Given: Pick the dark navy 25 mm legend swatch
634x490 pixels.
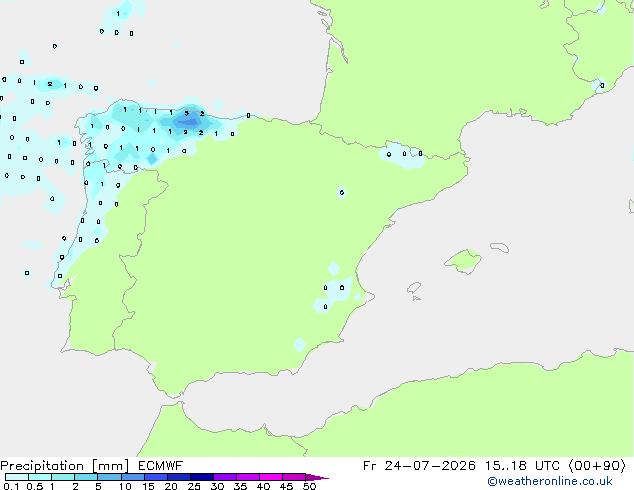Looking at the screenshot, I should coord(201,477).
